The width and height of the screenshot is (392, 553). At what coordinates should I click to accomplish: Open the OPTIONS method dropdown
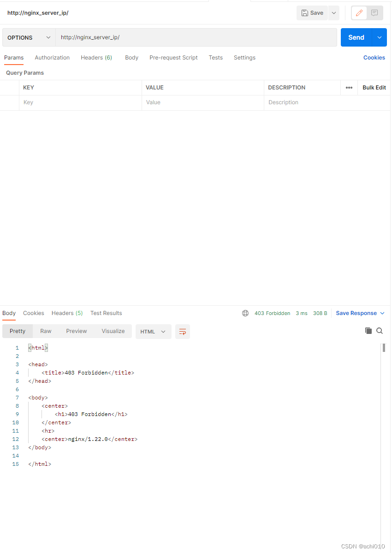tap(29, 37)
